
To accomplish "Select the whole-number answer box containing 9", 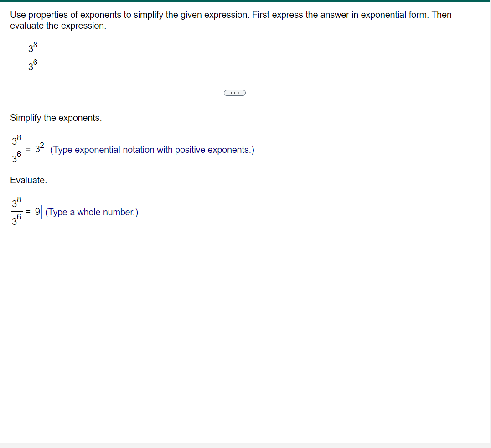I will pos(37,211).
